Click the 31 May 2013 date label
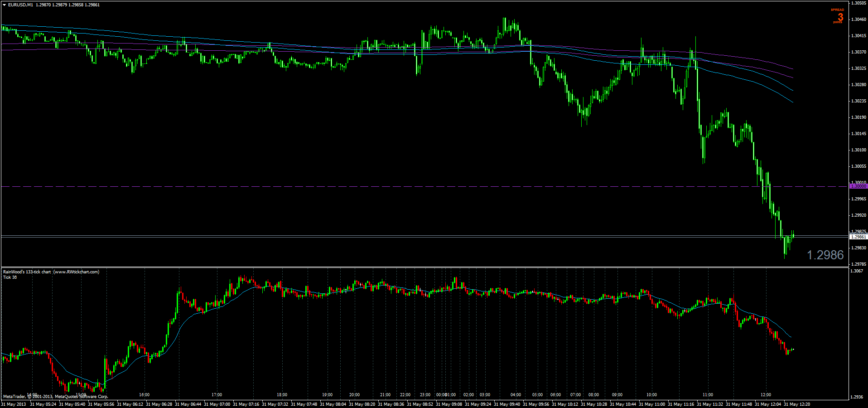 pyautogui.click(x=14, y=404)
